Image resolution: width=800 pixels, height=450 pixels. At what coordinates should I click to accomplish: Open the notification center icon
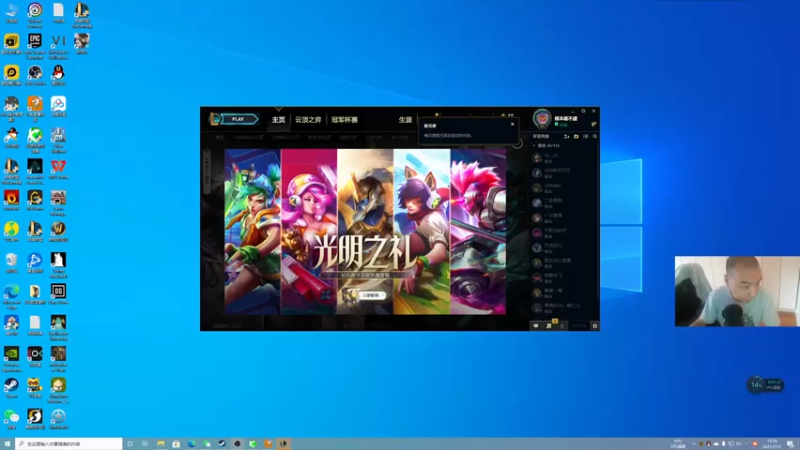click(790, 444)
